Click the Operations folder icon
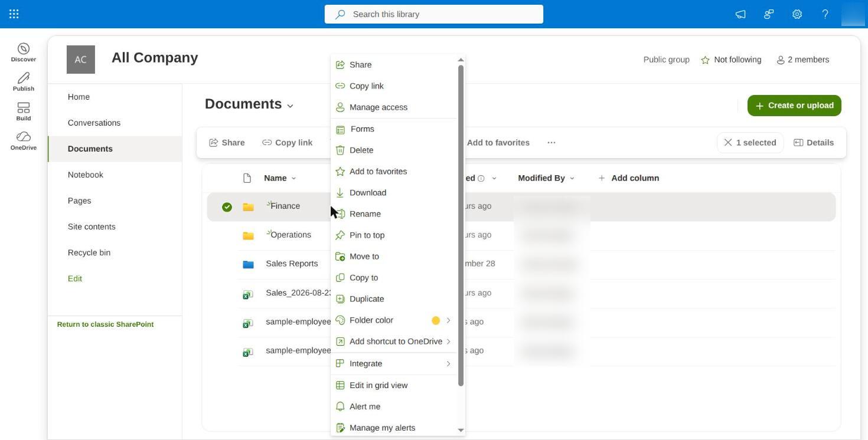The image size is (868, 440). tap(249, 235)
